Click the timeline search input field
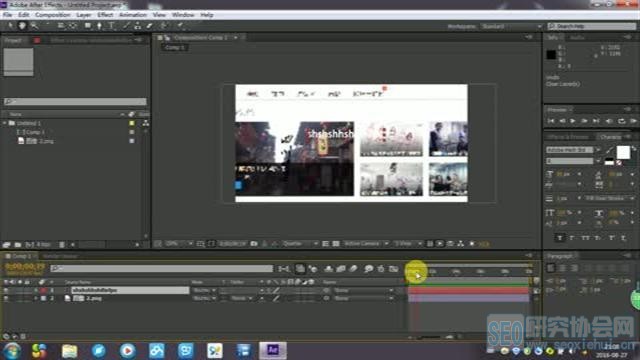The height and width of the screenshot is (360, 640). click(x=162, y=268)
